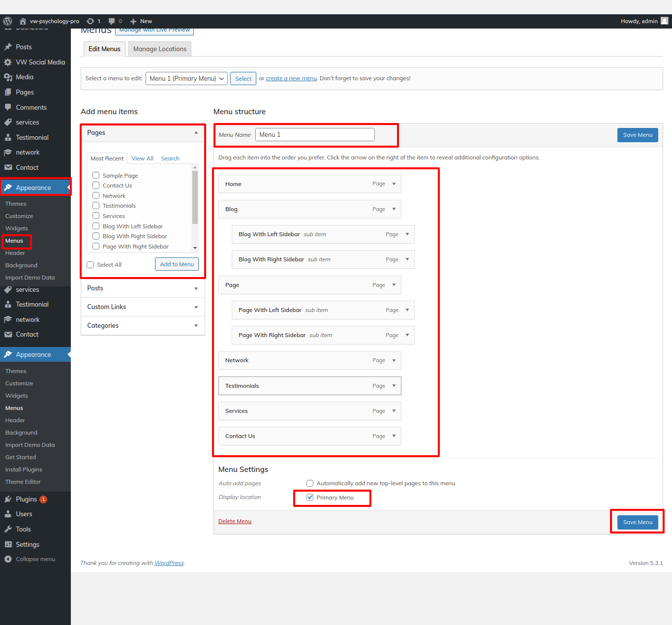The image size is (672, 625).
Task: Switch to Manage Locations tab
Action: tap(159, 49)
